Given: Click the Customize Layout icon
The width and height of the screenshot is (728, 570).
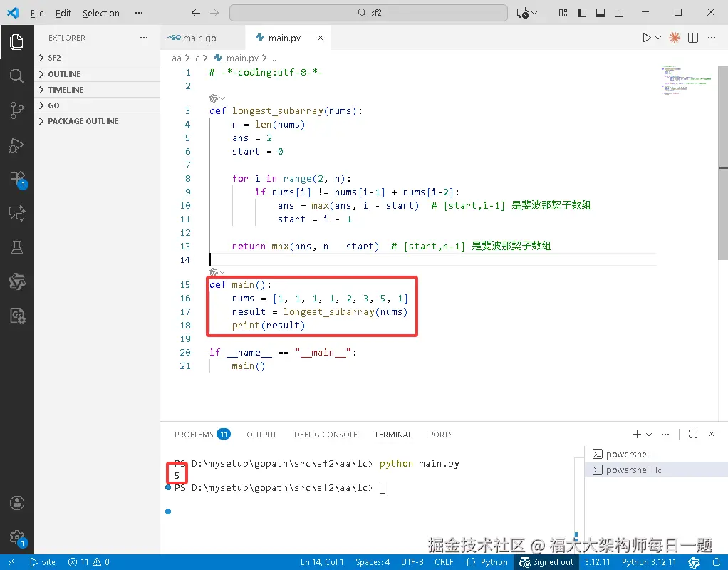Looking at the screenshot, I should 563,13.
